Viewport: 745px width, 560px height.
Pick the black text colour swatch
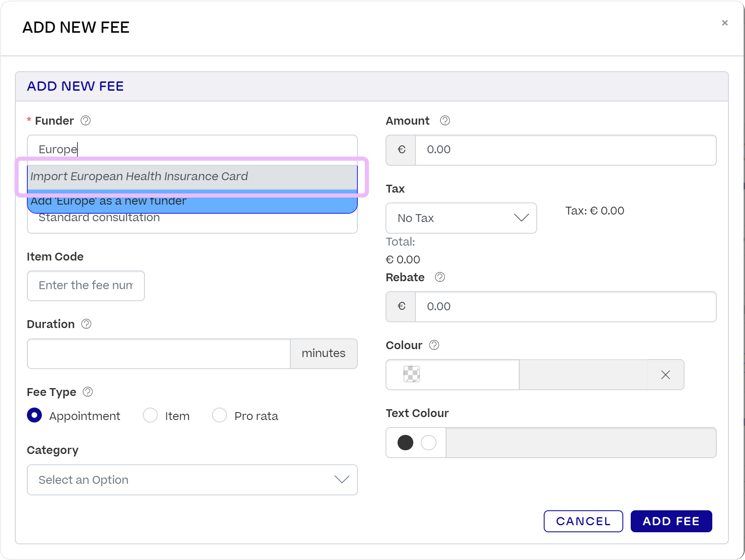coord(405,442)
